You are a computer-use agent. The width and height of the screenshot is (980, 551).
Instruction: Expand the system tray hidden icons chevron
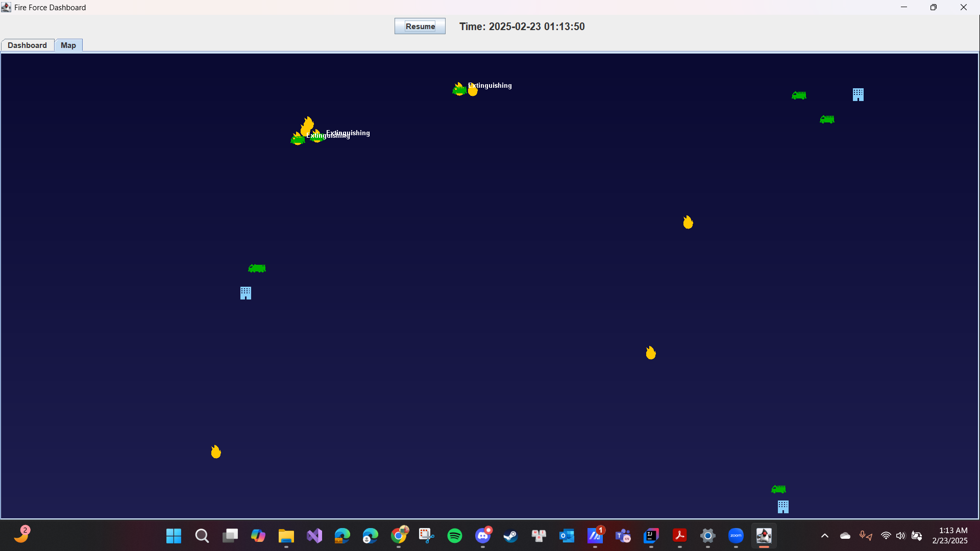click(x=824, y=536)
